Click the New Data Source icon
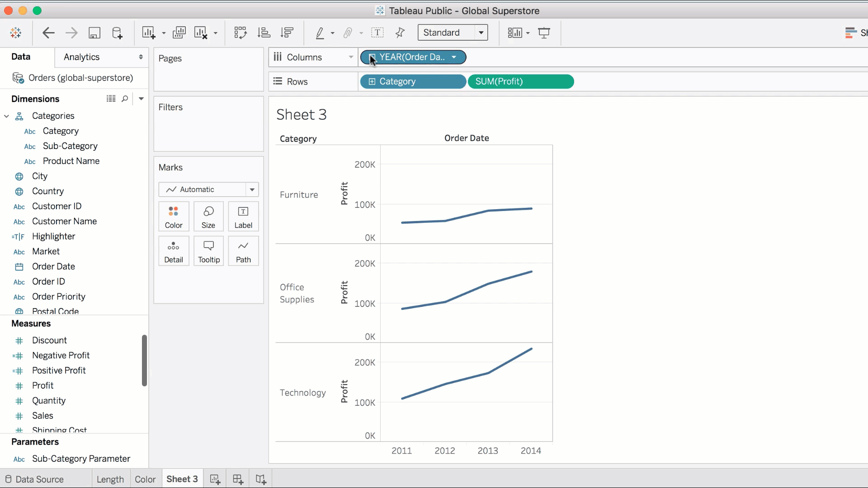Viewport: 868px width, 488px height. pyautogui.click(x=117, y=33)
